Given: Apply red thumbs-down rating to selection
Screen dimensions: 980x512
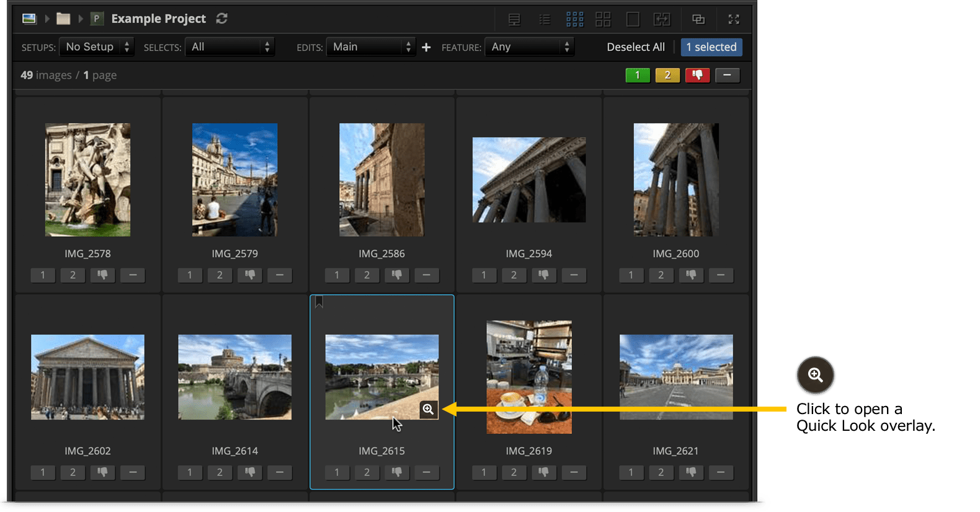Looking at the screenshot, I should (697, 76).
